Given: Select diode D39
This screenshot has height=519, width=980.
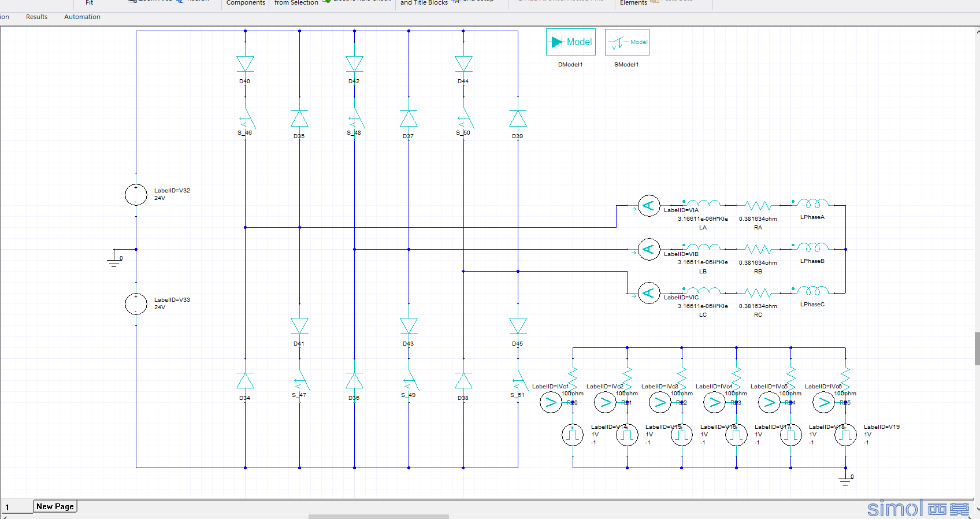Looking at the screenshot, I should (518, 119).
